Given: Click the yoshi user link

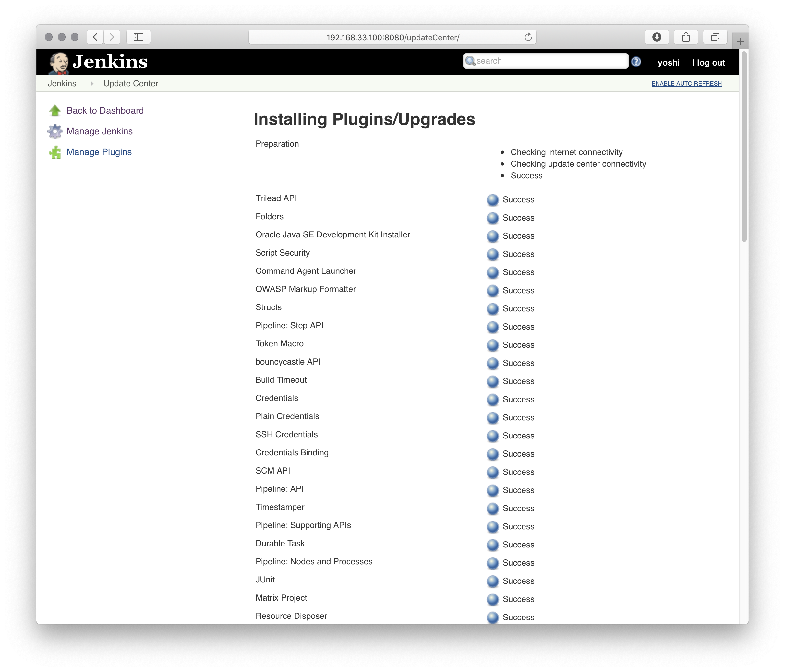Looking at the screenshot, I should coord(668,63).
